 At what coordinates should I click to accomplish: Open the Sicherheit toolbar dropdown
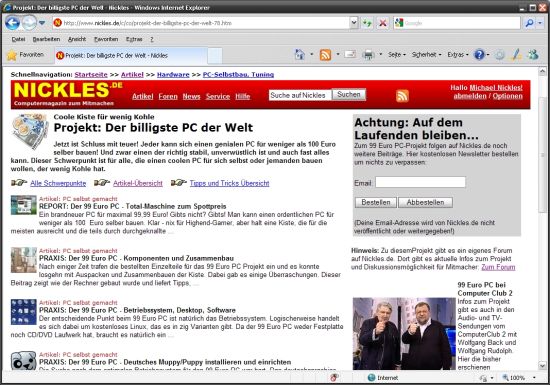[x=426, y=55]
